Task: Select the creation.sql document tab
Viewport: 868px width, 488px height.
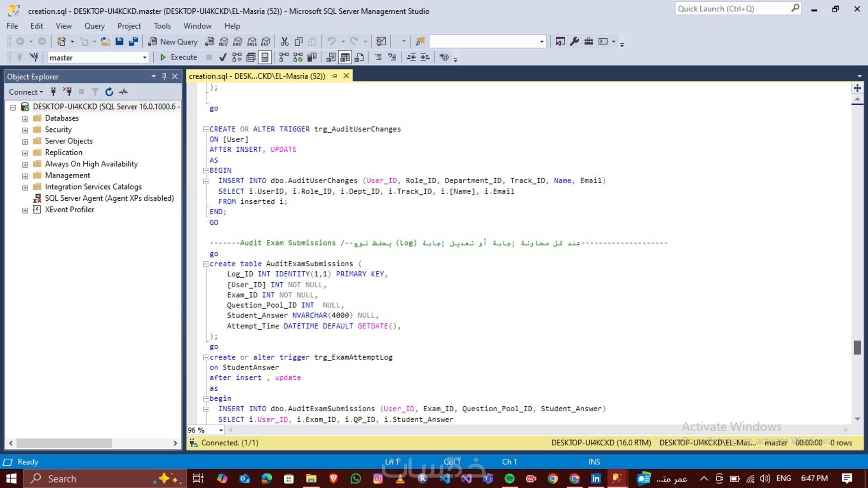Action: [x=257, y=76]
